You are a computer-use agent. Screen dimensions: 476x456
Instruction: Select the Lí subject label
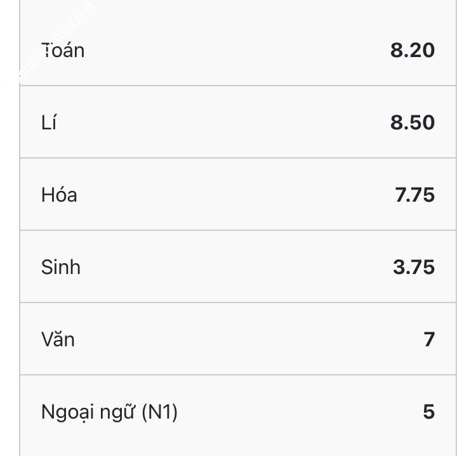(x=49, y=122)
